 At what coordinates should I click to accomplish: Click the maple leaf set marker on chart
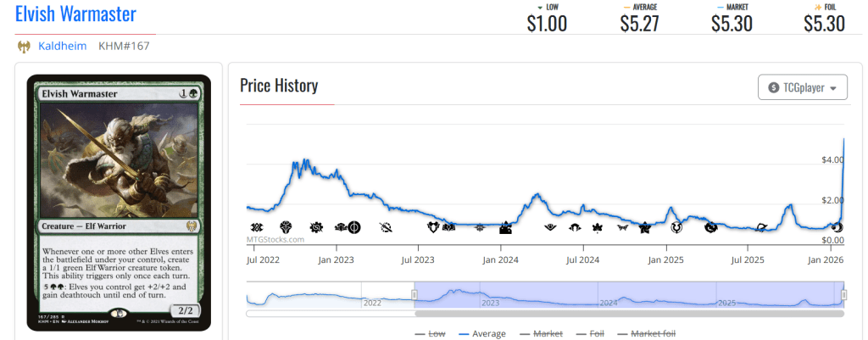tap(597, 226)
